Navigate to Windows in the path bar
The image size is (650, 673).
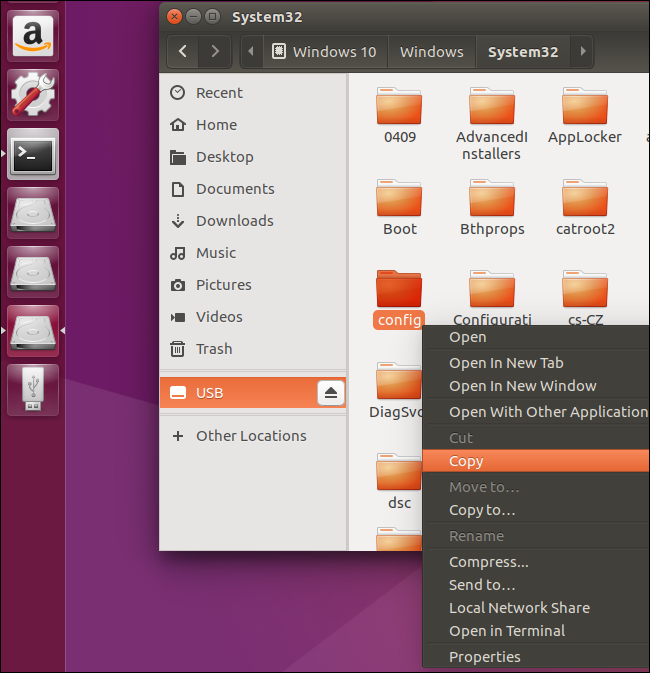click(x=431, y=52)
